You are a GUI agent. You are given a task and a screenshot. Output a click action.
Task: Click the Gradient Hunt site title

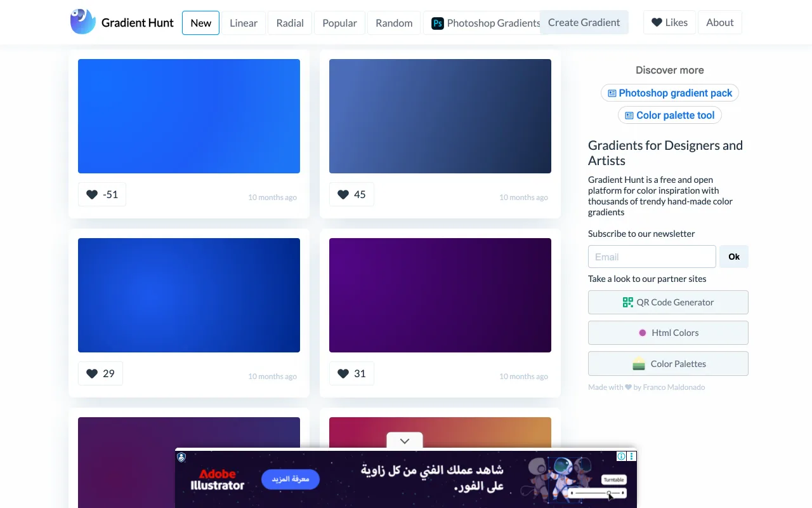[x=138, y=23]
